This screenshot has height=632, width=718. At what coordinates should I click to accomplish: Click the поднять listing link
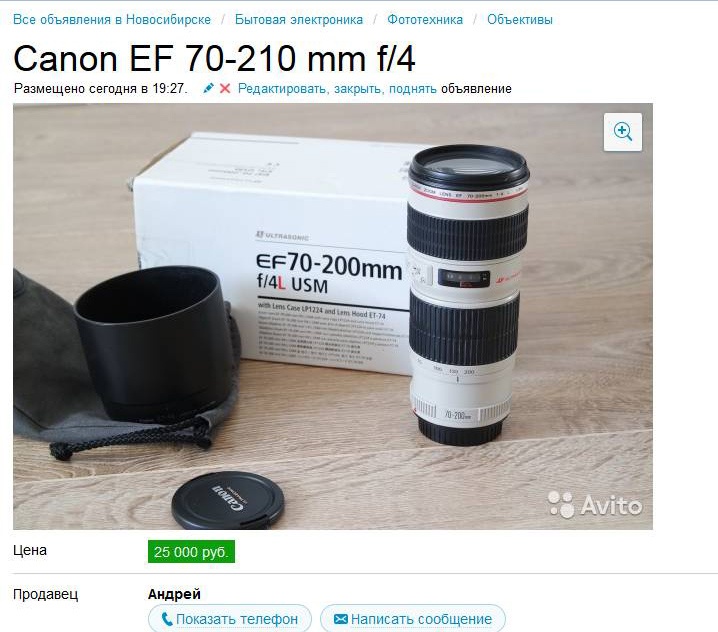click(x=413, y=89)
